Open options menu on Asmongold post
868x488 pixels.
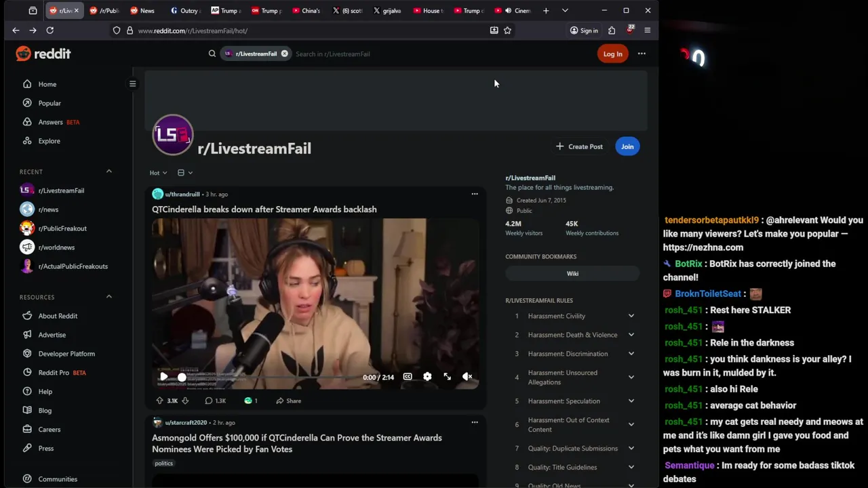point(475,422)
